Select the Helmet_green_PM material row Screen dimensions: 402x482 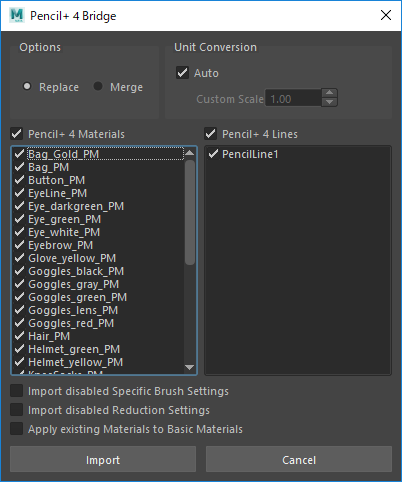[x=98, y=349]
